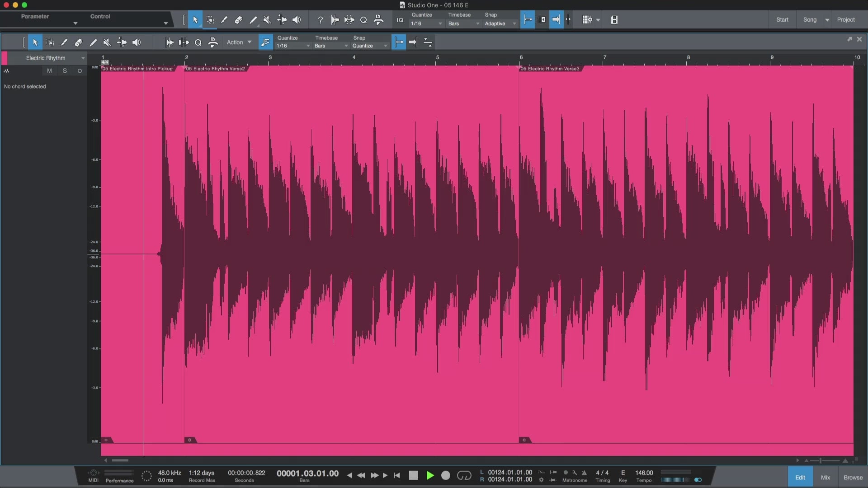Select the Paint tool in main toolbar
This screenshot has width=868, height=488.
coord(253,20)
